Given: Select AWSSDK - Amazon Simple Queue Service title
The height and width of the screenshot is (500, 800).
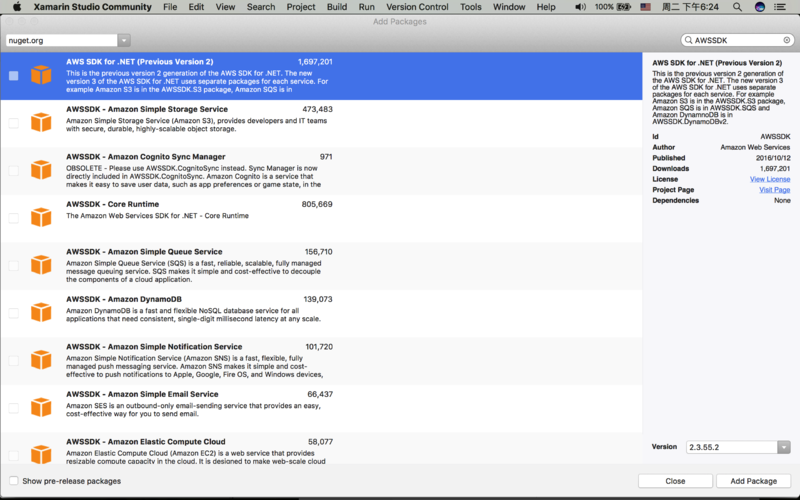Looking at the screenshot, I should pos(144,252).
